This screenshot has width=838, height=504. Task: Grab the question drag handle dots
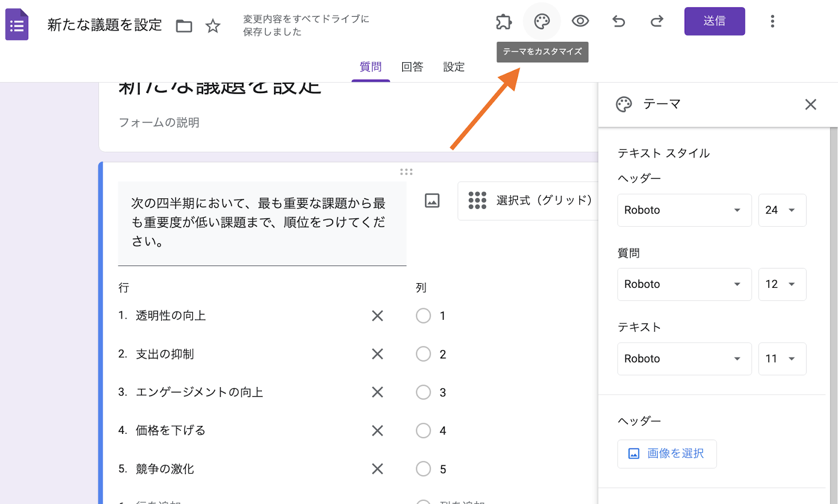pos(406,172)
